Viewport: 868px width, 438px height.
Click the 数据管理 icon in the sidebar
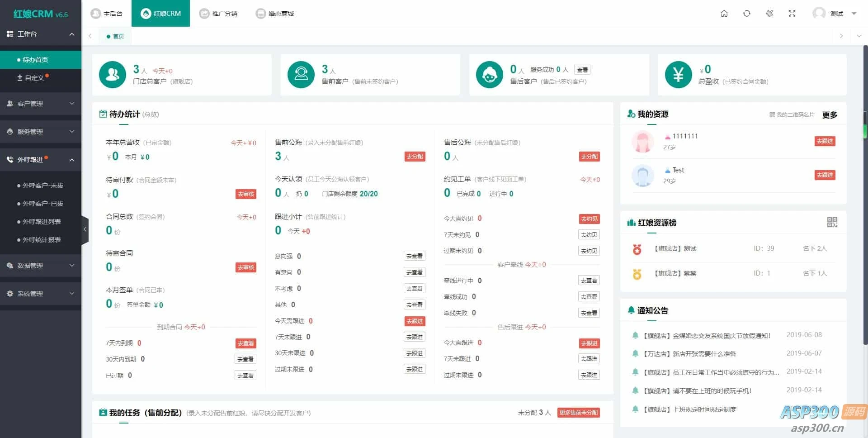click(x=10, y=266)
